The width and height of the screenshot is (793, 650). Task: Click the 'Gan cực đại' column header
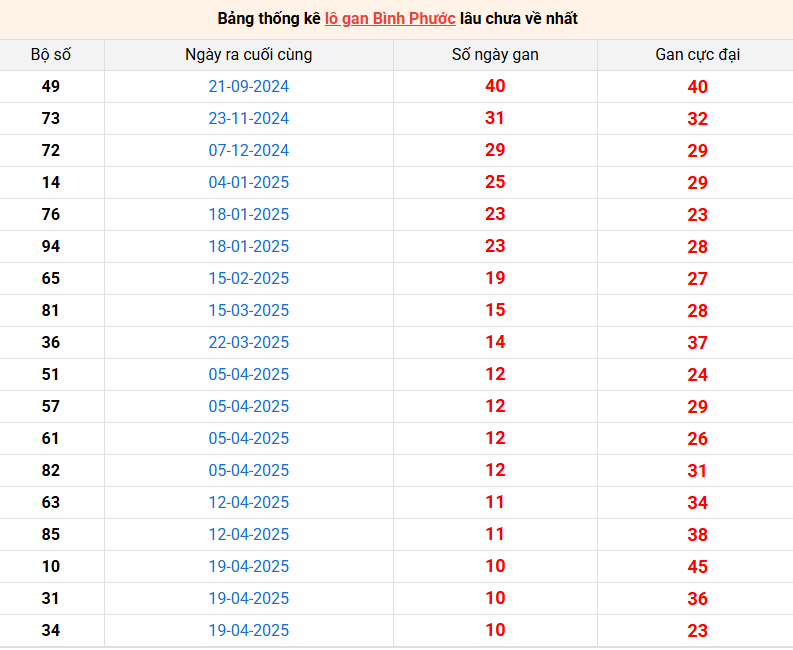[x=697, y=54]
